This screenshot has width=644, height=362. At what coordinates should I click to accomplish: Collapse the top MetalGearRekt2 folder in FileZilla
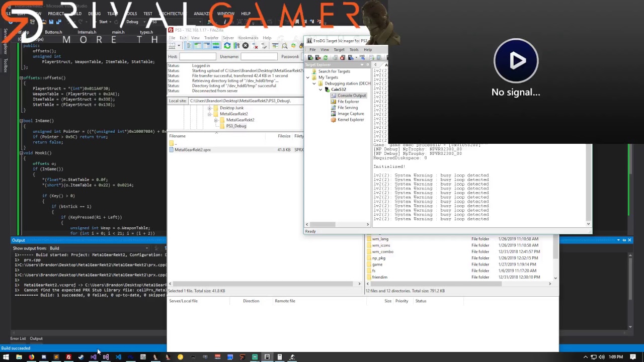(x=209, y=114)
